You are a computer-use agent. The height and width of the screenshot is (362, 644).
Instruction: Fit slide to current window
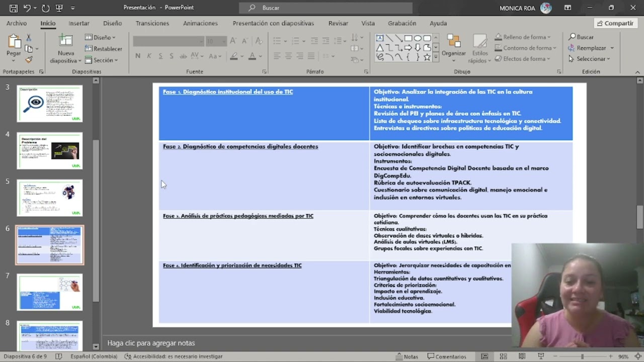click(x=638, y=356)
